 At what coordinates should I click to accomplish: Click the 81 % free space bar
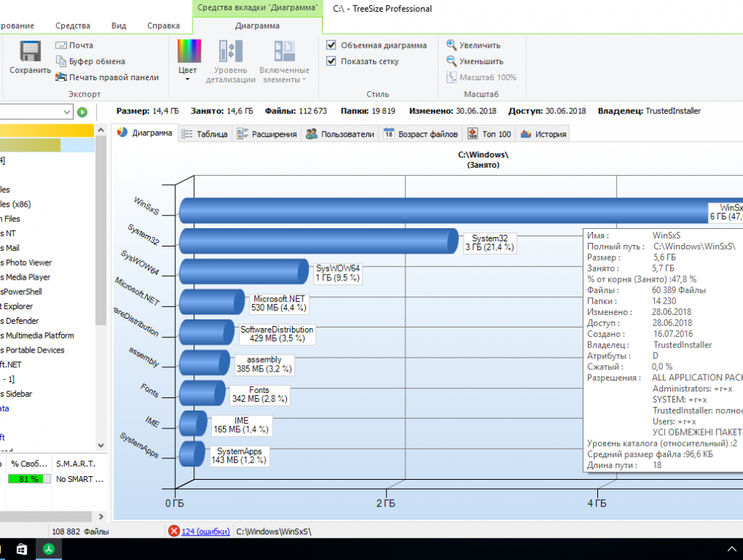pyautogui.click(x=29, y=479)
